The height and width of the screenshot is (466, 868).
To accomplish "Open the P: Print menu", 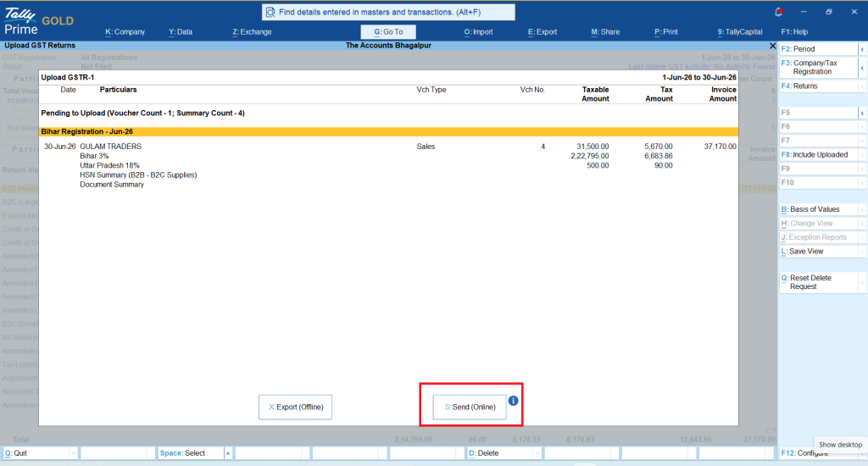I will [665, 32].
